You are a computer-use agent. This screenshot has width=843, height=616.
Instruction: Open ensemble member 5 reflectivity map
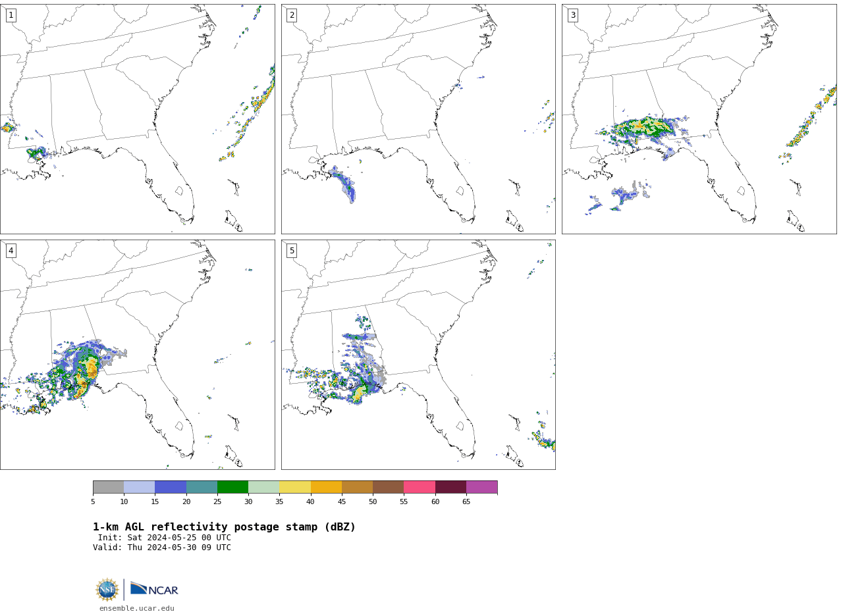pos(418,355)
